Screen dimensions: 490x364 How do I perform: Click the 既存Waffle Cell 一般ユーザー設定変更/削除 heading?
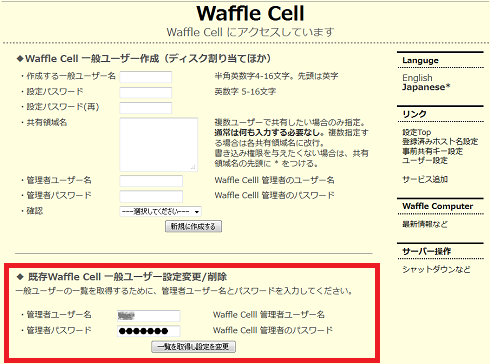pos(127,277)
